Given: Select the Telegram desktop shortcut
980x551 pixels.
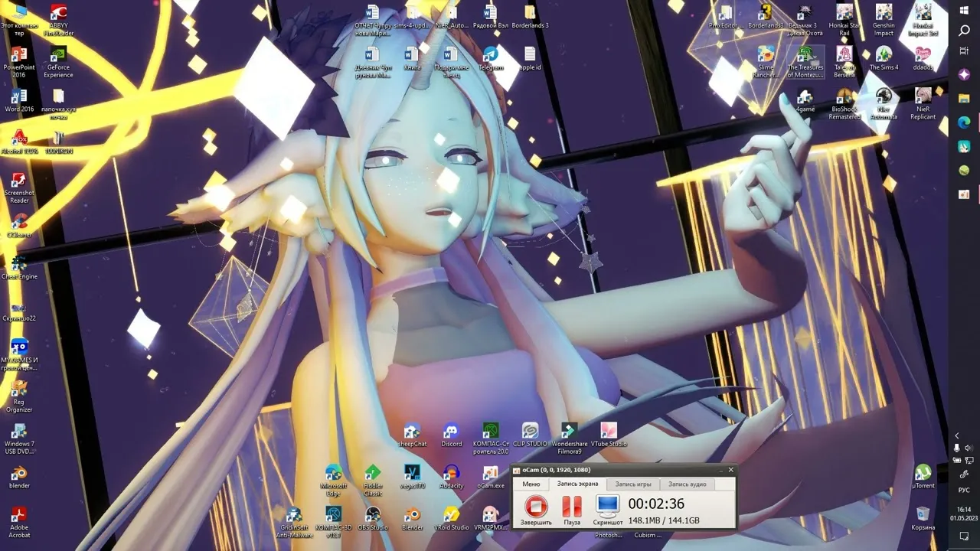Looking at the screenshot, I should pos(491,59).
